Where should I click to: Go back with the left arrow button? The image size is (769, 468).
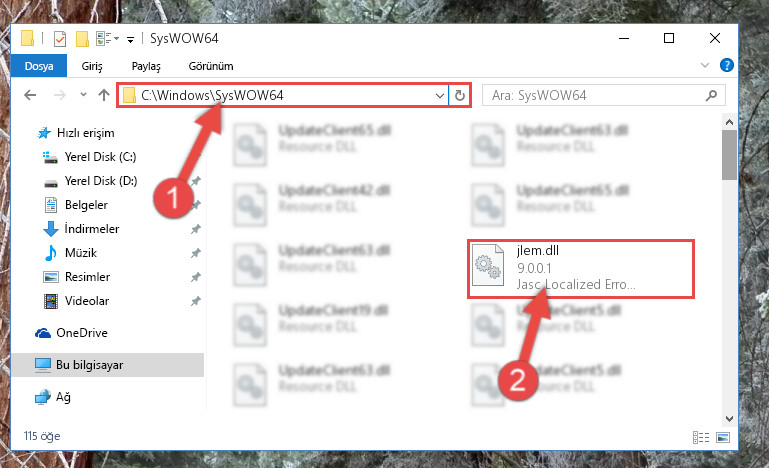click(30, 95)
